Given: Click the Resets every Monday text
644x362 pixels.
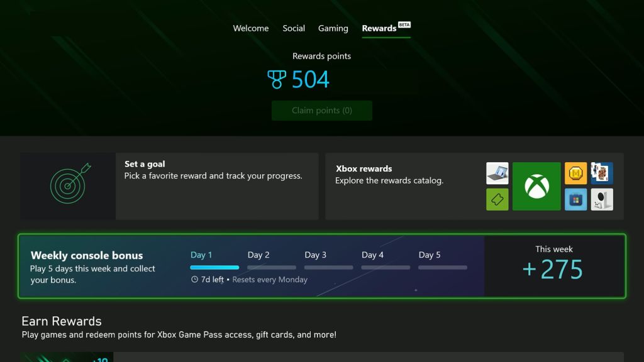Looking at the screenshot, I should pos(270,280).
